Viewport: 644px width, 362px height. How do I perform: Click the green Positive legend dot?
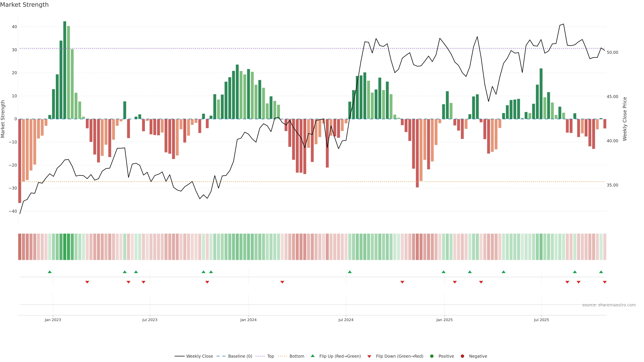click(x=432, y=356)
